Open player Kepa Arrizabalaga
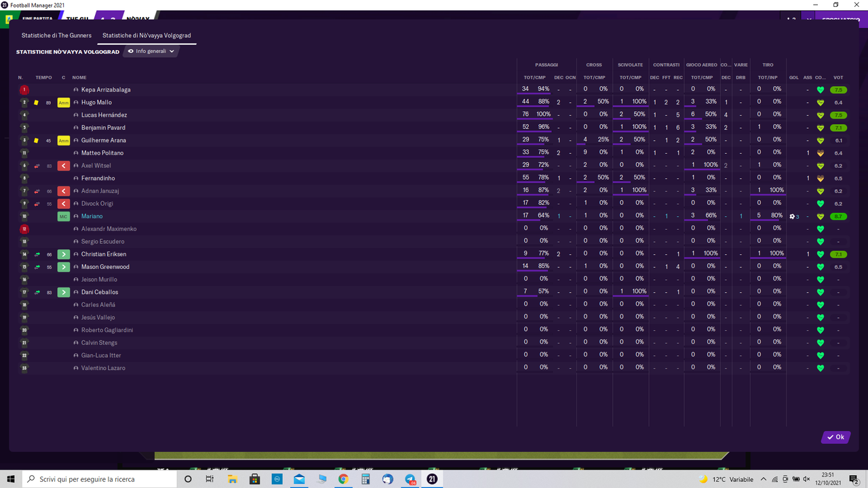This screenshot has width=868, height=488. pos(106,89)
